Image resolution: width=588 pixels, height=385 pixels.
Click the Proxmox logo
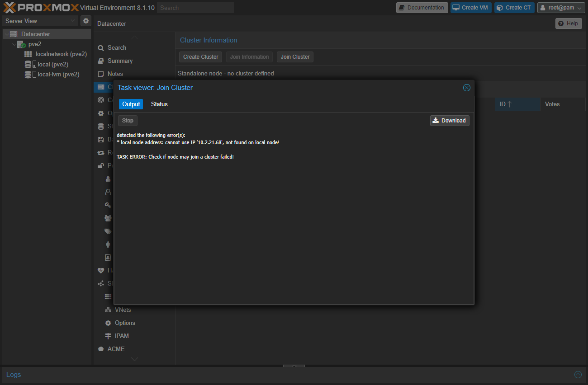pyautogui.click(x=41, y=8)
